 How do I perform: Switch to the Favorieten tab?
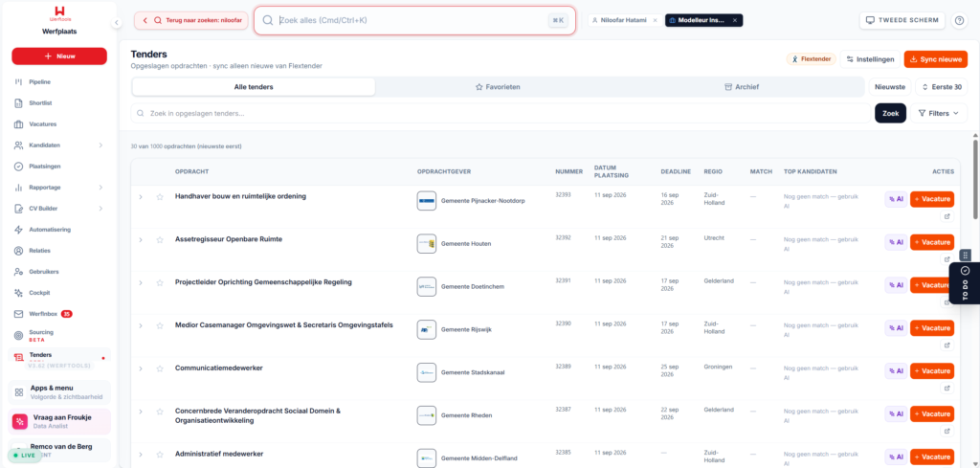point(498,87)
